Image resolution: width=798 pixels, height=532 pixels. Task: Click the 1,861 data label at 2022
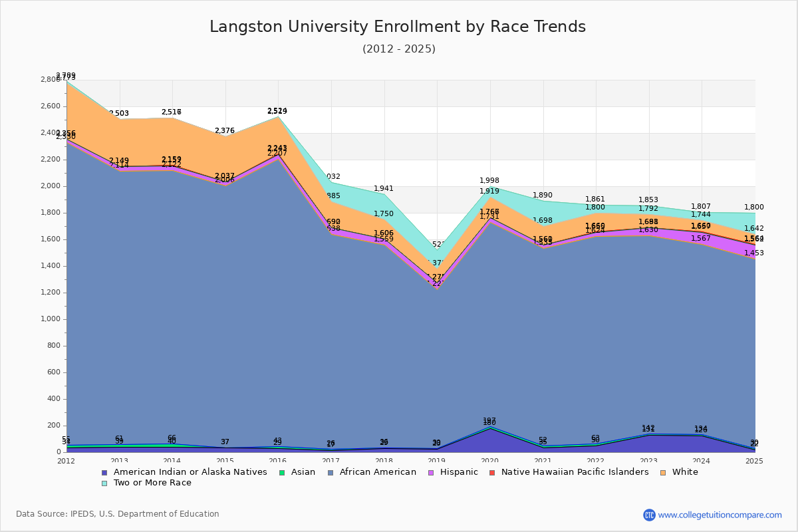coord(596,199)
